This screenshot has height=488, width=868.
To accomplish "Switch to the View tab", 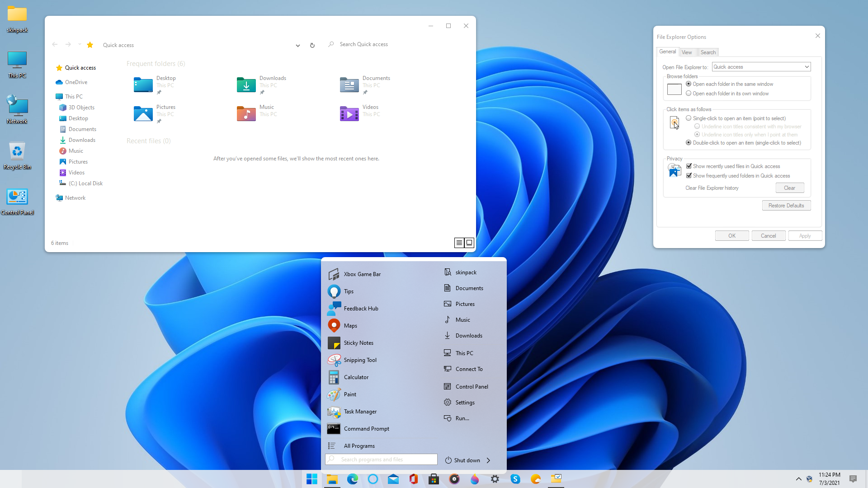I will [x=687, y=52].
